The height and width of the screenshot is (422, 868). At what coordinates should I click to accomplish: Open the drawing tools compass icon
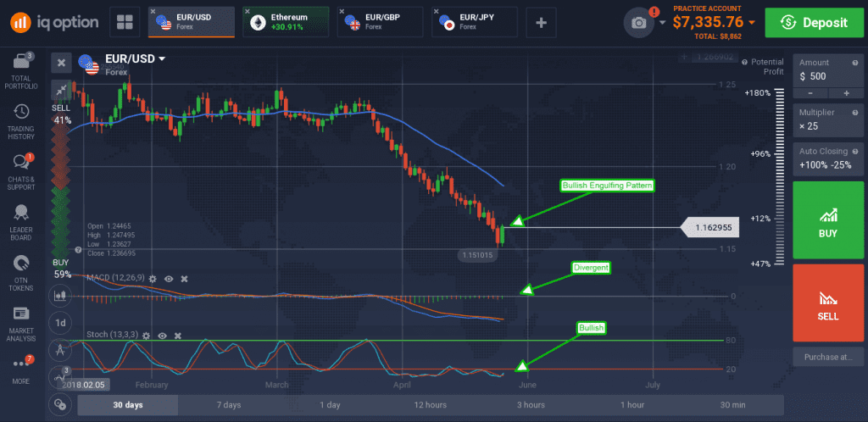60,349
